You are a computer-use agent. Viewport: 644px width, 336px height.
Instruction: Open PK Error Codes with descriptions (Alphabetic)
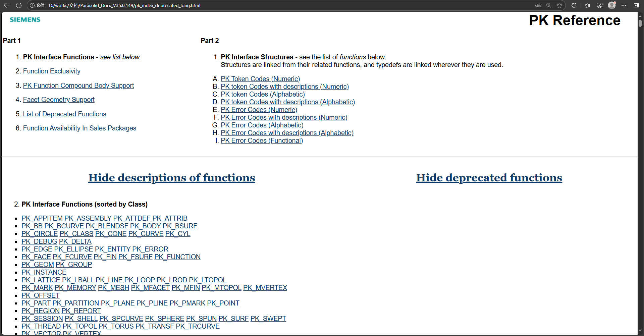287,133
